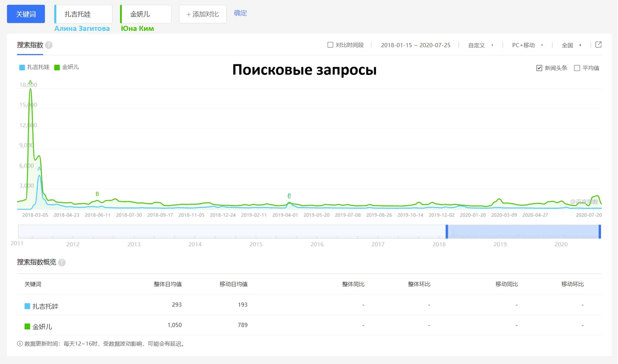The height and width of the screenshot is (364, 618).
Task: Click the value 1,050 in table
Action: 174,325
